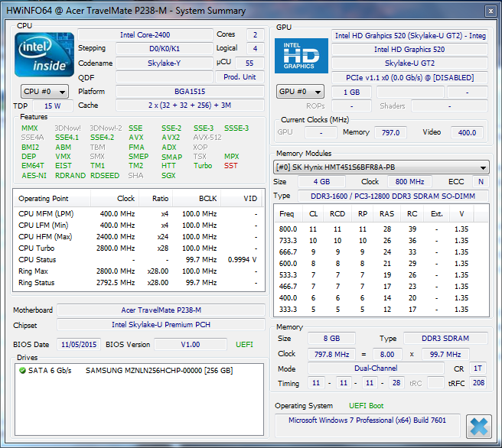Click the SAMSUNG MZNLN256HCHP drive entry
Screen dimensions: 502x448
pos(159,370)
